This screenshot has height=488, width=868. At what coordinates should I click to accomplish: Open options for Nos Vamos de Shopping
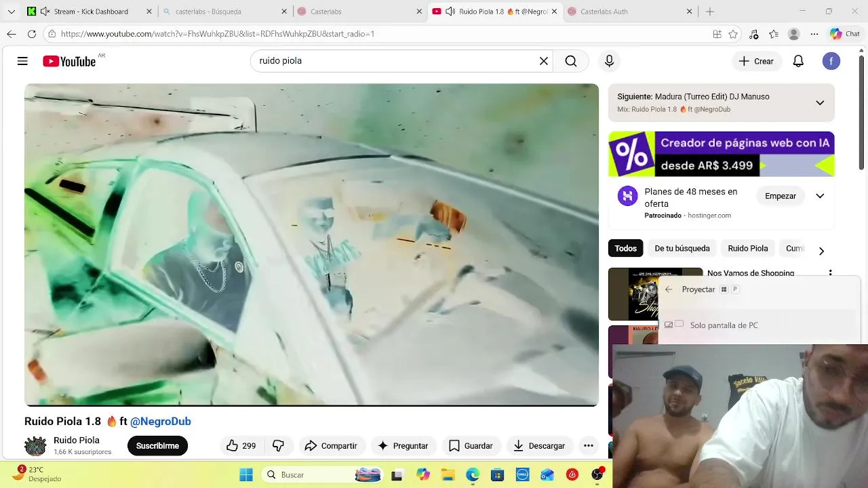click(830, 273)
